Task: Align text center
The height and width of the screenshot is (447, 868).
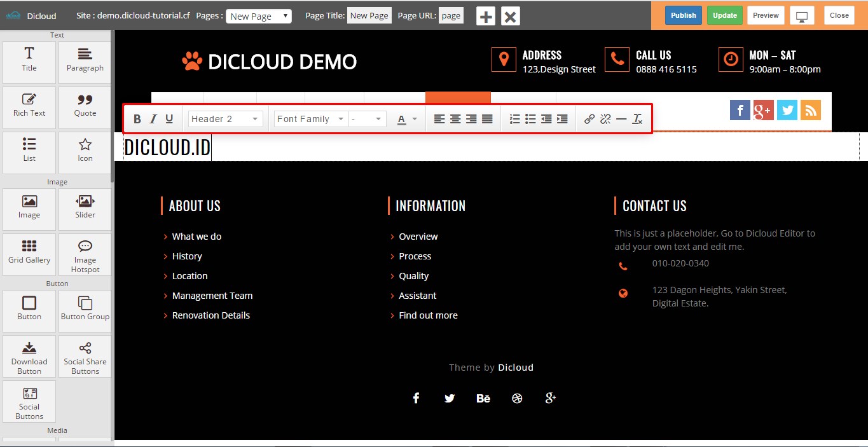Action: 455,119
